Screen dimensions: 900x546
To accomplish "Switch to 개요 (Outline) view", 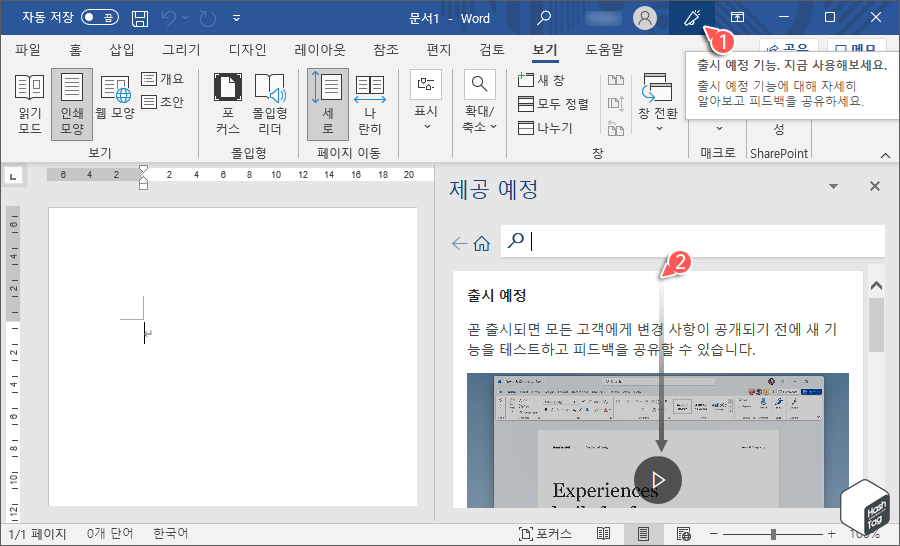I will click(x=163, y=79).
